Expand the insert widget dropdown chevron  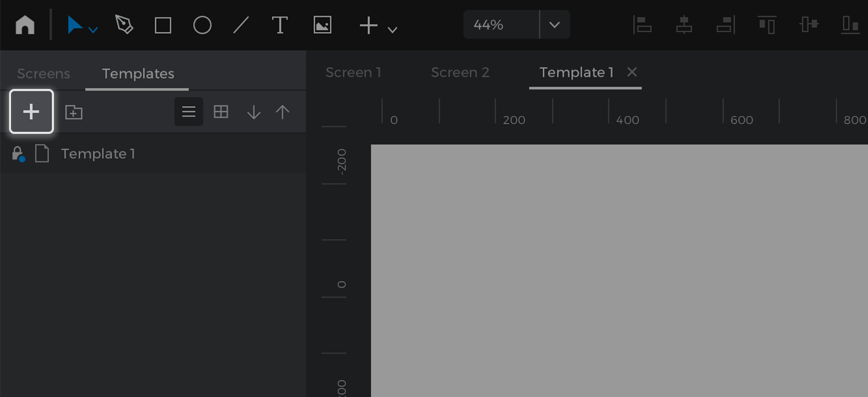pyautogui.click(x=392, y=30)
